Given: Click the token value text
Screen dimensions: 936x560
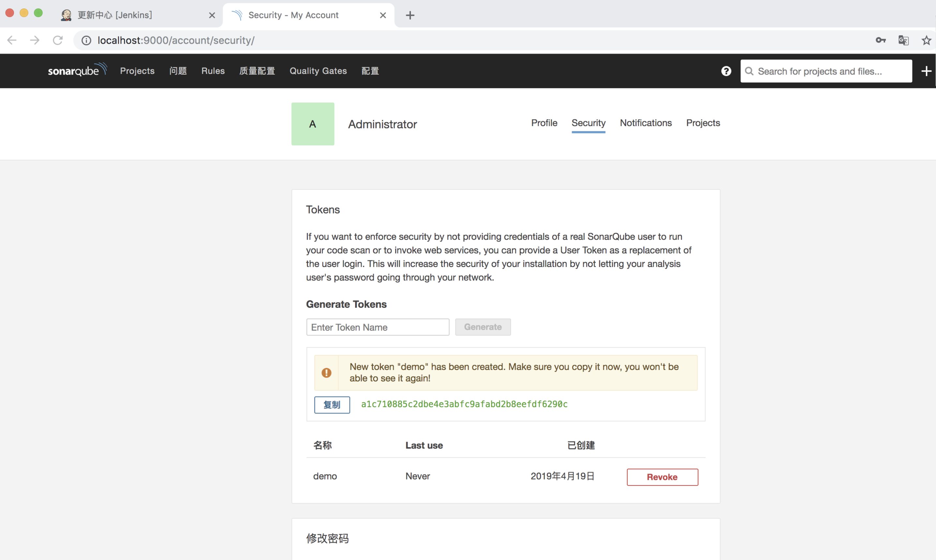Looking at the screenshot, I should tap(463, 404).
